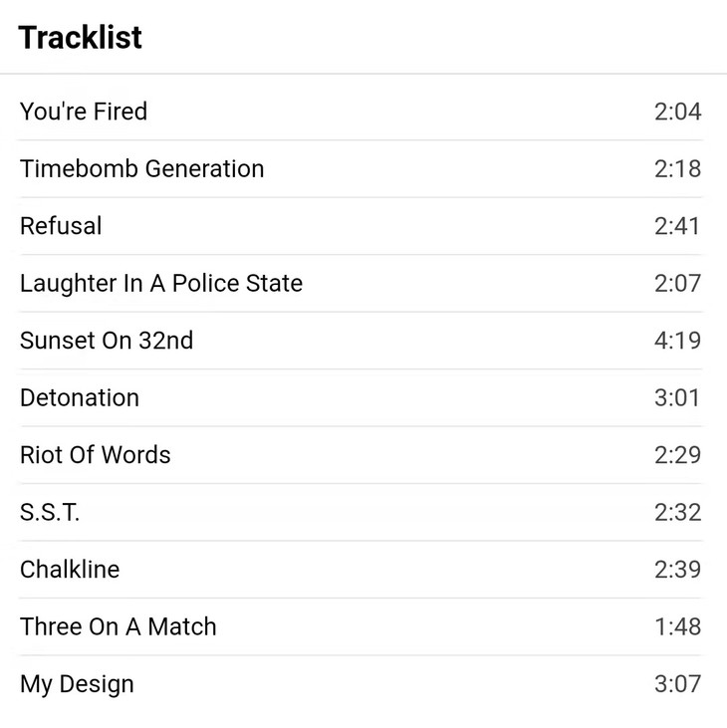727x728 pixels.
Task: Click the 3:01 duration beside Detonation
Action: point(677,398)
